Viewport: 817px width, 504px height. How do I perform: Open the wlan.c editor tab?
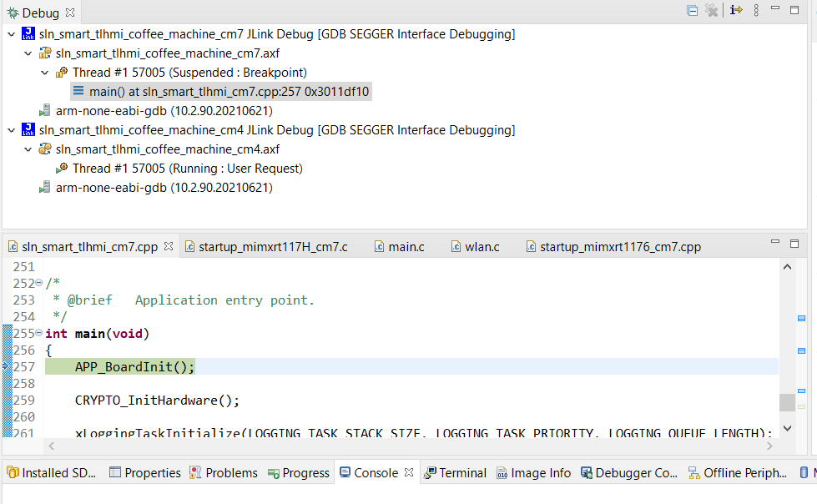click(482, 247)
